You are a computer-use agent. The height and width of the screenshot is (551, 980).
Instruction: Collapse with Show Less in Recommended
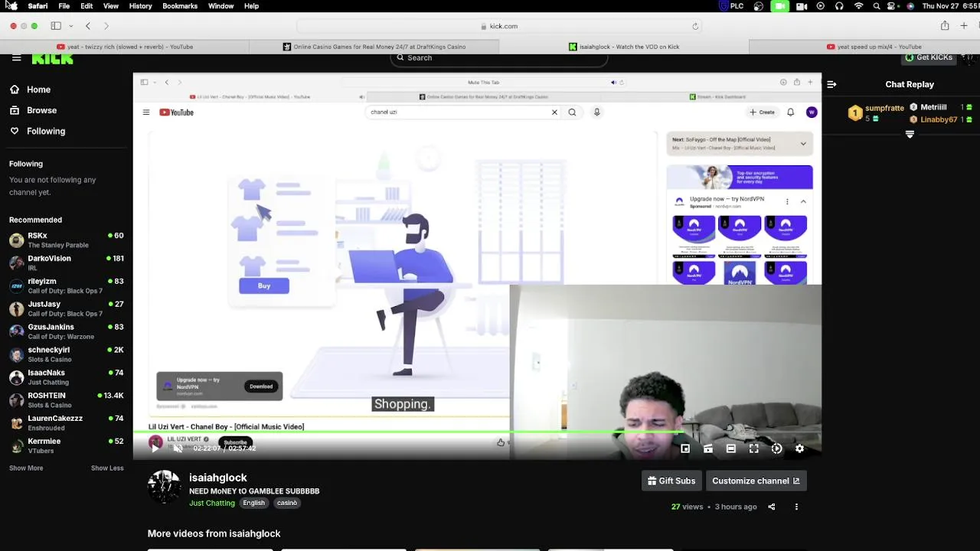point(107,468)
